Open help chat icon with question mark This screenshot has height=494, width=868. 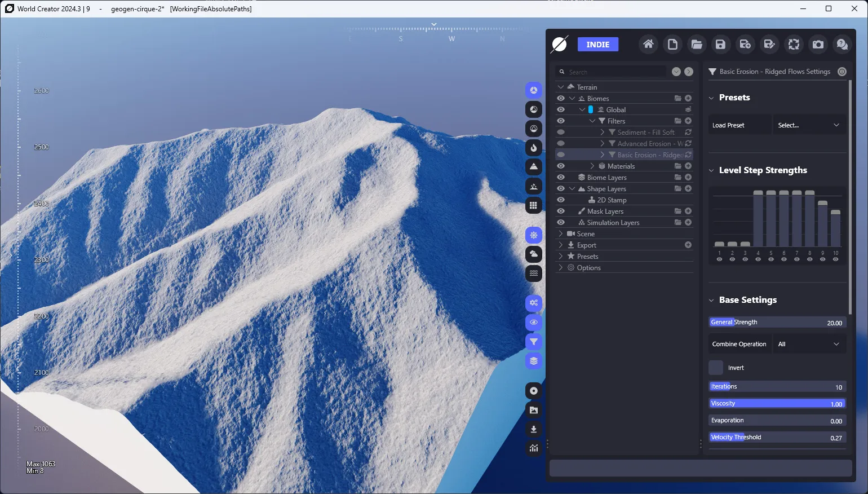842,44
